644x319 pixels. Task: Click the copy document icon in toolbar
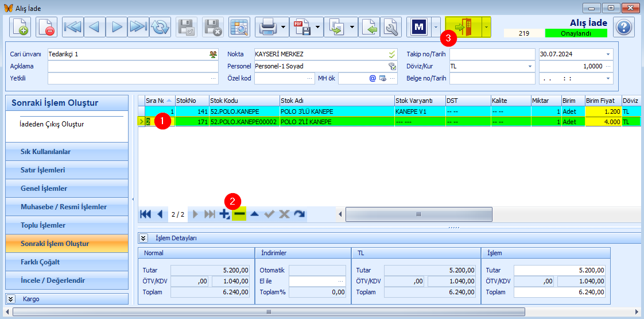[x=336, y=28]
